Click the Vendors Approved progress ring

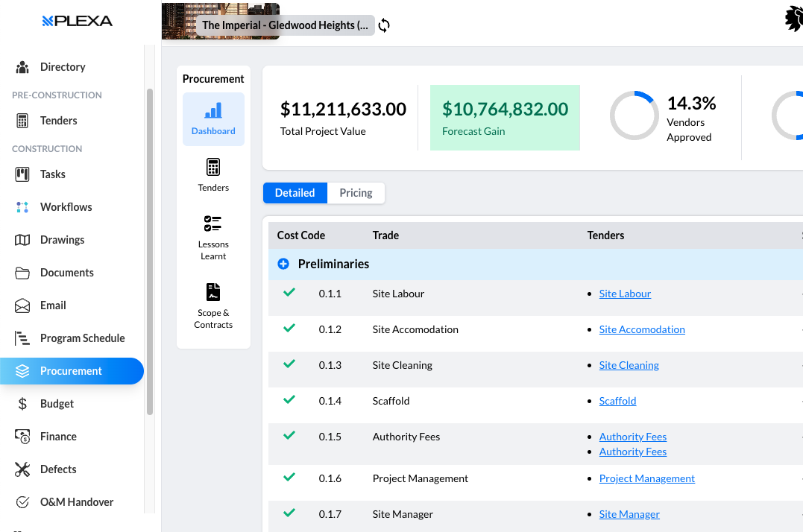coord(634,115)
